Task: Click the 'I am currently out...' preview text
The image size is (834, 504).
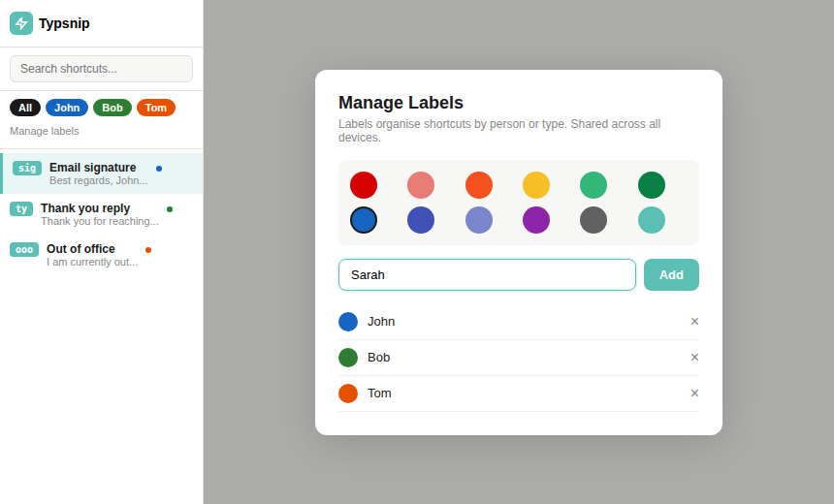Action: [92, 262]
